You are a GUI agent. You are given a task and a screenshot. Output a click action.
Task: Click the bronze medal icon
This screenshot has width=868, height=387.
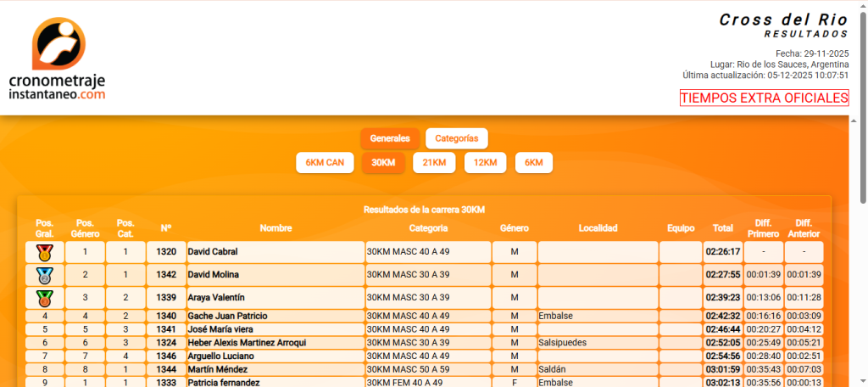(44, 298)
